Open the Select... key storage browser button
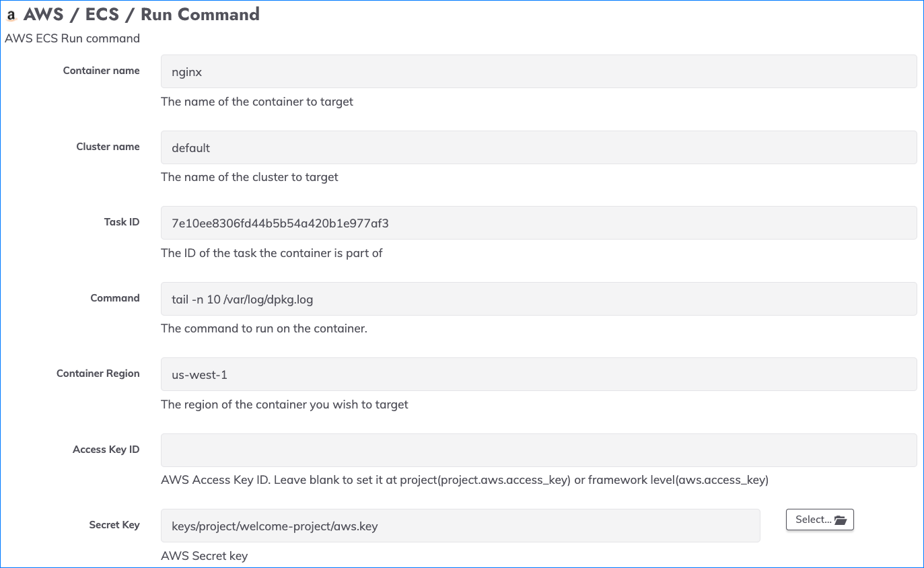 tap(820, 520)
